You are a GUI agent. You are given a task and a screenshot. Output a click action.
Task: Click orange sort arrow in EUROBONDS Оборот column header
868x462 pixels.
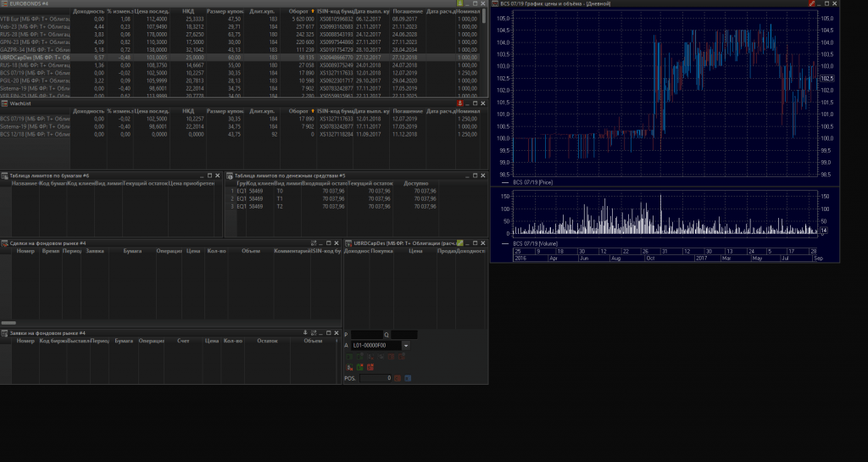[313, 11]
